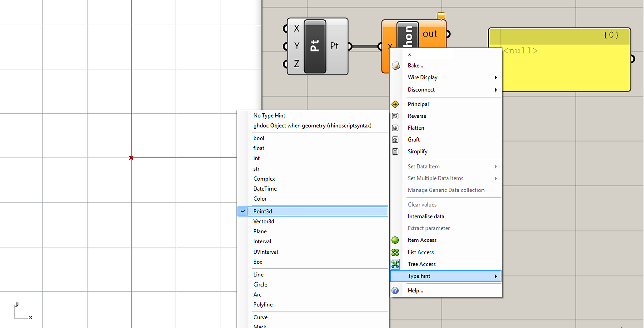Viewport: 644px width, 328px height.
Task: Select the float type hint
Action: (259, 148)
